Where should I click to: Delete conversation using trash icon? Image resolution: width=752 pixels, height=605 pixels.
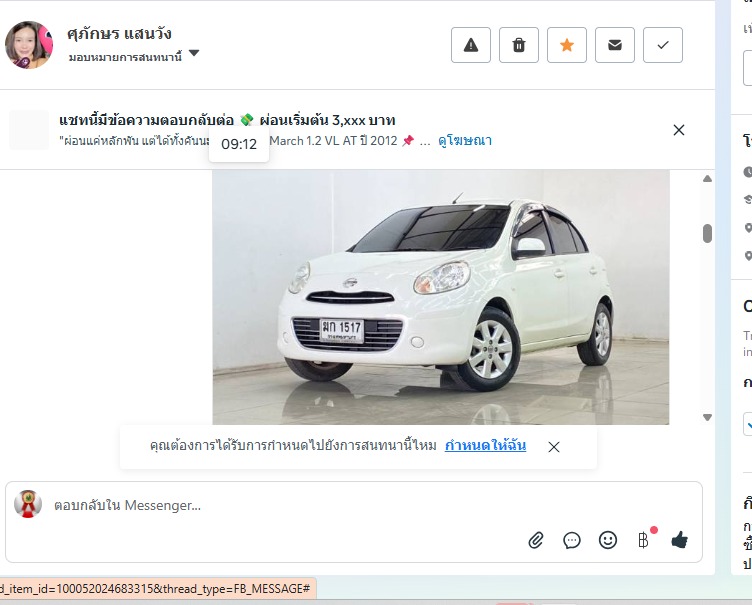click(x=518, y=45)
